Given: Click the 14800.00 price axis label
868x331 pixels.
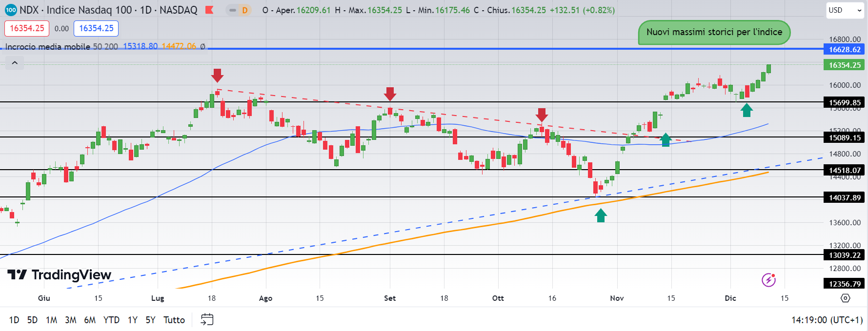Looking at the screenshot, I should pos(845,154).
